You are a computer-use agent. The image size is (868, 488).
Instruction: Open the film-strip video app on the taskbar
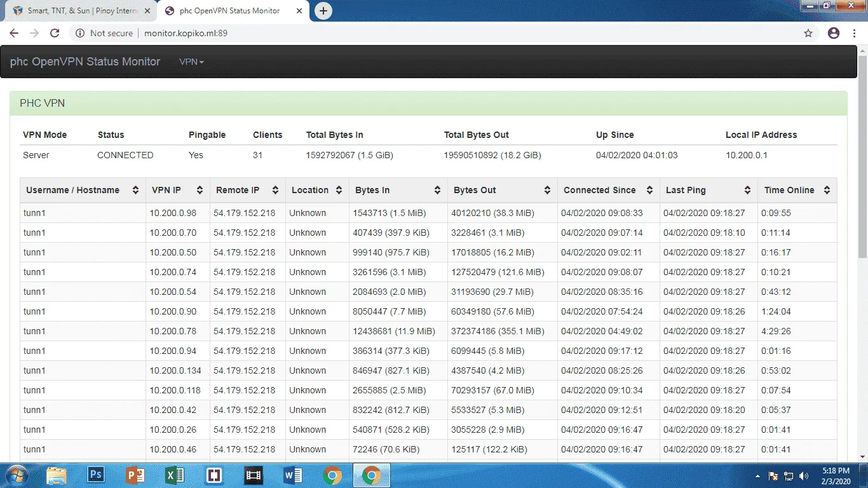(254, 475)
